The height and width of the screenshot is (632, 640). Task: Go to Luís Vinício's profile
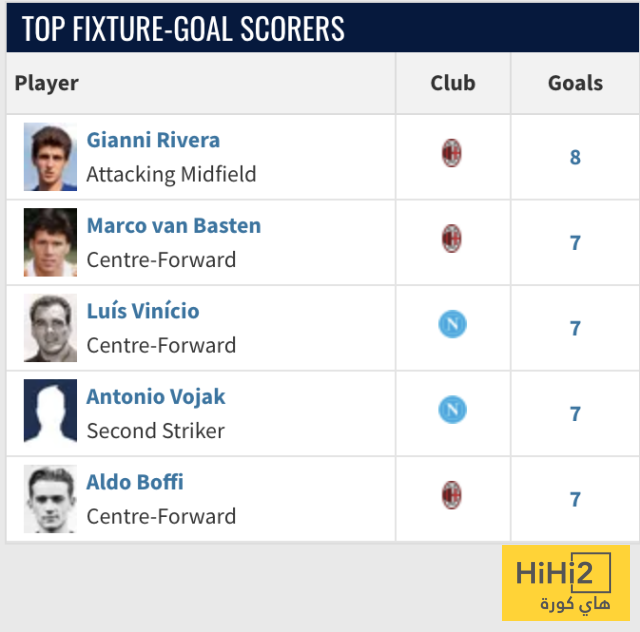(x=142, y=311)
